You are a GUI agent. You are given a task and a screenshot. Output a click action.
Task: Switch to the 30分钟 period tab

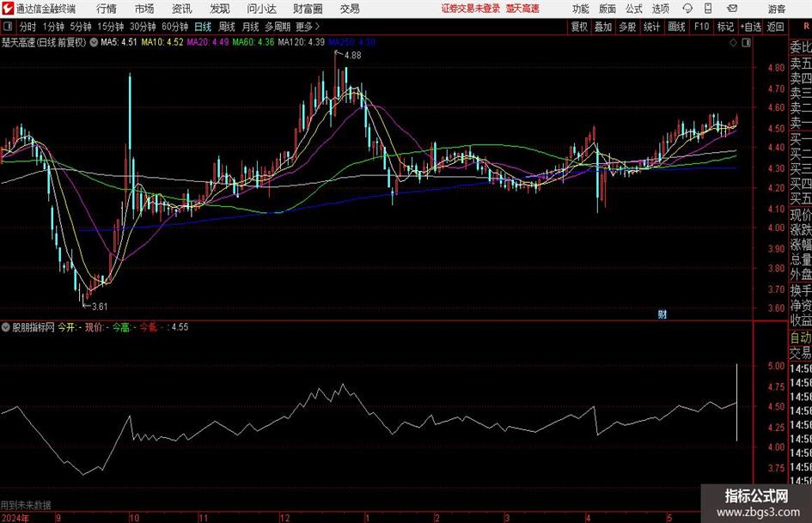[x=143, y=27]
